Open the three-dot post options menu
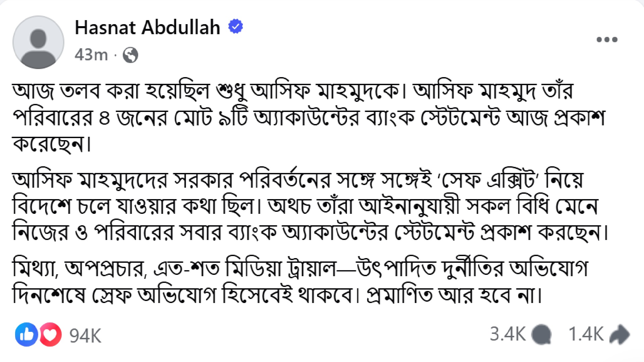The image size is (644, 362). tap(607, 40)
